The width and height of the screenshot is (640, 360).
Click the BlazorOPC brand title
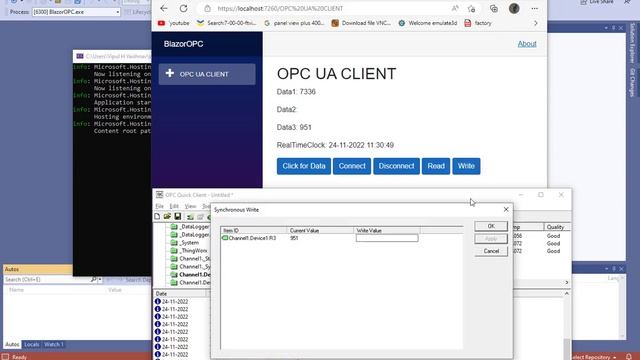183,44
